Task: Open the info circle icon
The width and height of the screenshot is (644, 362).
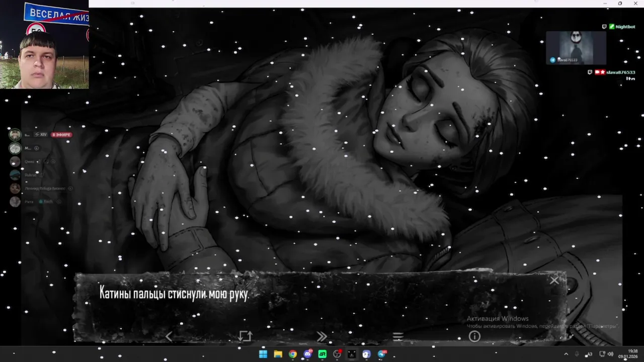Action: click(474, 337)
